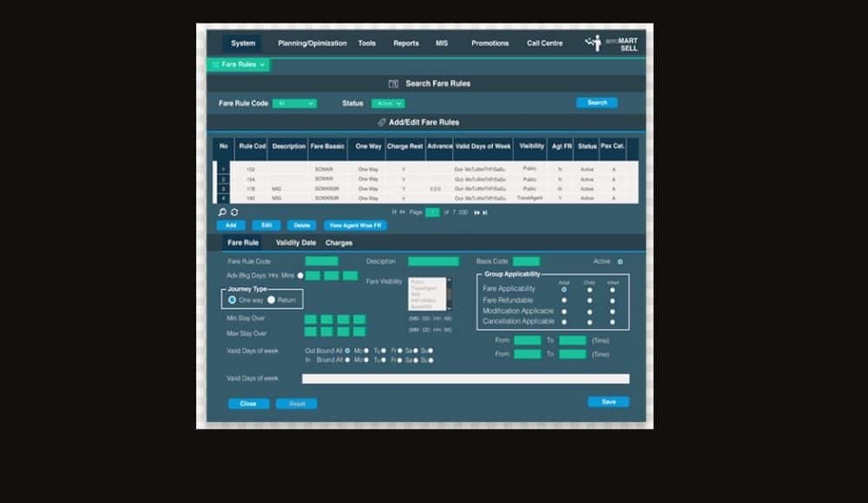Select the One way journey type
Image resolution: width=868 pixels, height=503 pixels.
pos(232,300)
